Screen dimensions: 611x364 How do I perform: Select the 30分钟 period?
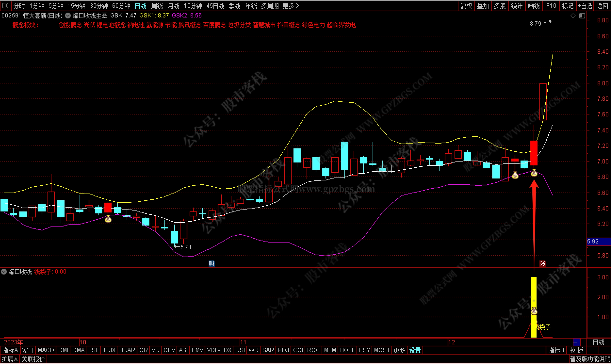coord(99,6)
